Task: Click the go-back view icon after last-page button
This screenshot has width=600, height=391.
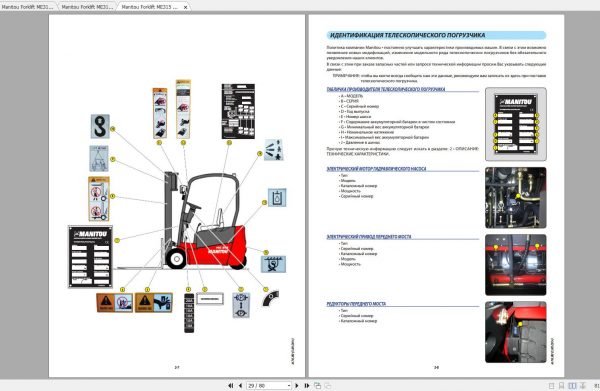Action: point(317,385)
